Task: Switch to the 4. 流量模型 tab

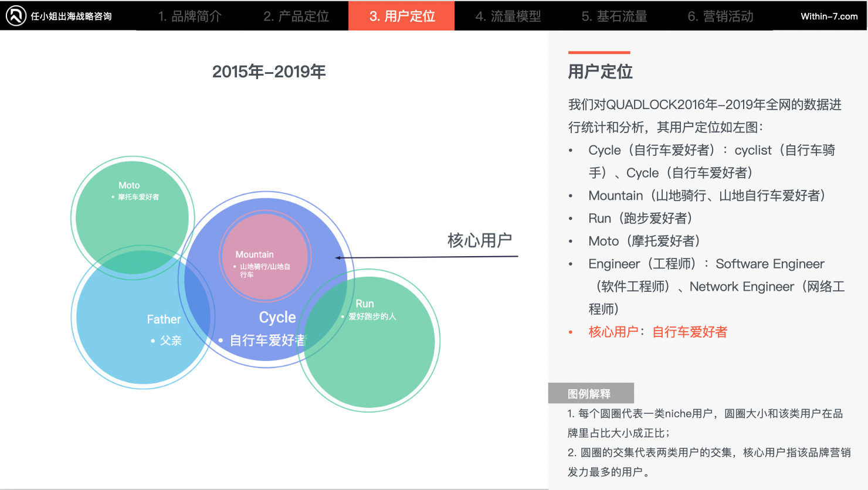Action: [x=508, y=16]
